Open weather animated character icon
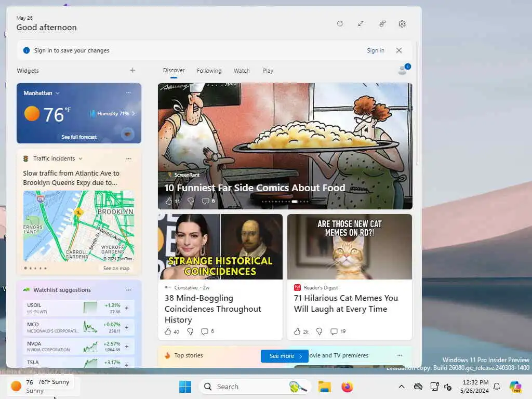 point(128,134)
